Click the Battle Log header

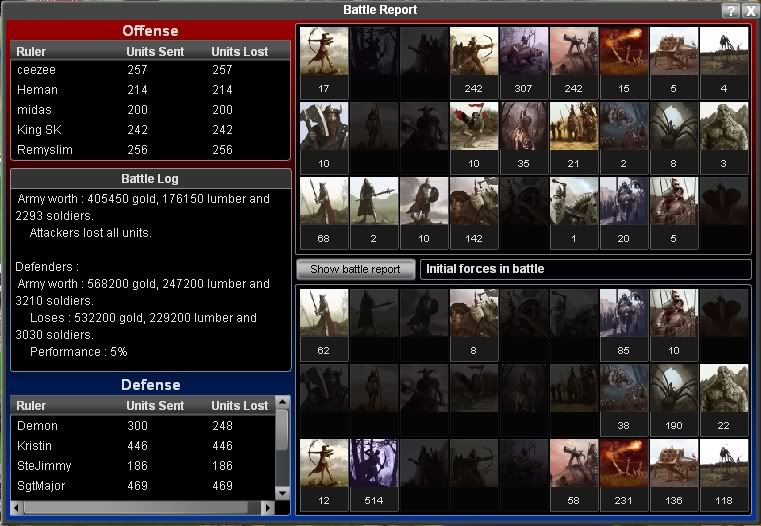tap(150, 179)
